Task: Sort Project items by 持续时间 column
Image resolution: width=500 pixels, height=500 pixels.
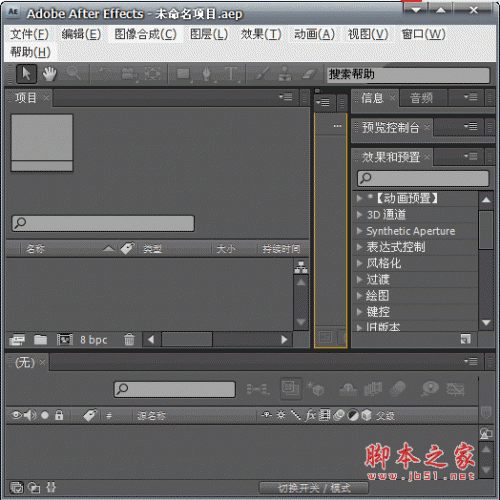Action: click(281, 249)
